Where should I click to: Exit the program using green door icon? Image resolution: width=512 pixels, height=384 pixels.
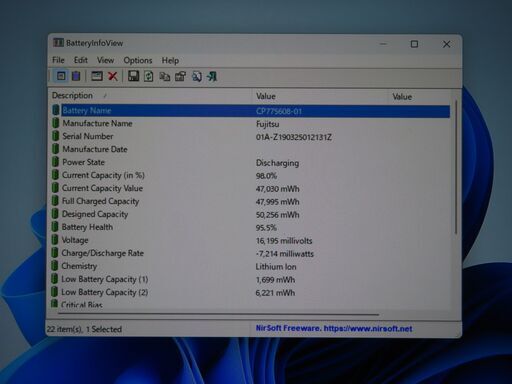212,77
